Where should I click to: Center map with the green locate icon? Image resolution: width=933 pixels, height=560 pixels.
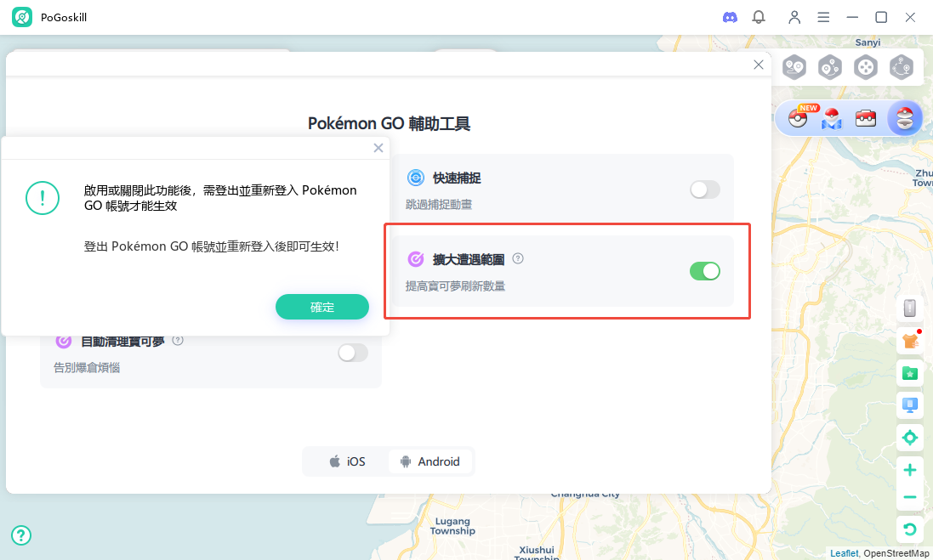[x=910, y=438]
